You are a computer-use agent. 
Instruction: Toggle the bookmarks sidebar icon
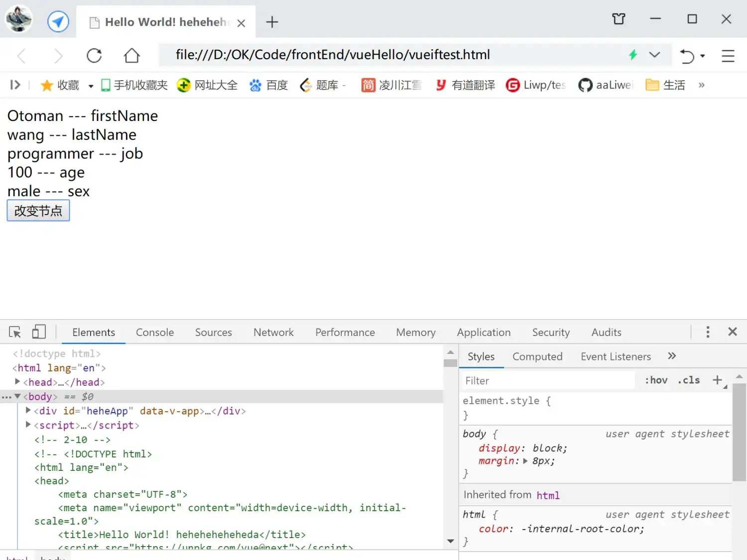(x=15, y=85)
